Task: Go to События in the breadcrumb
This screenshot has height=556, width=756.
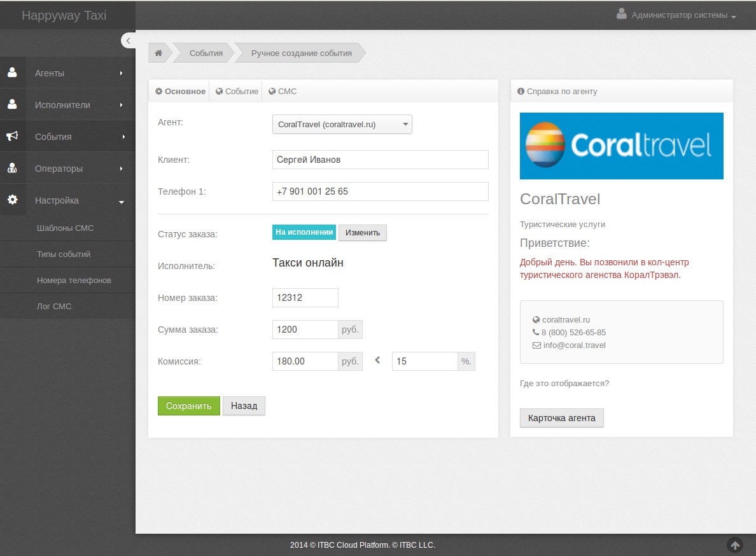Action: 206,53
